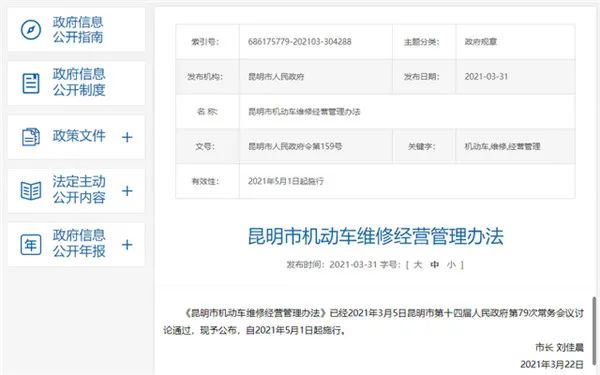This screenshot has height=375, width=600.
Task: Open the 政府信息公开指南 menu entry
Action: (x=76, y=29)
